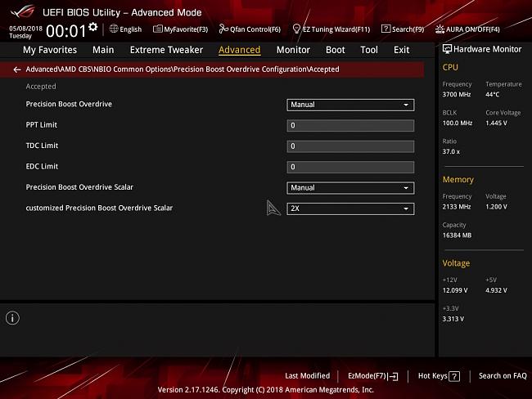Screen dimensions: 532x399
Task: Click the Accepted heading text
Action: pyautogui.click(x=41, y=87)
